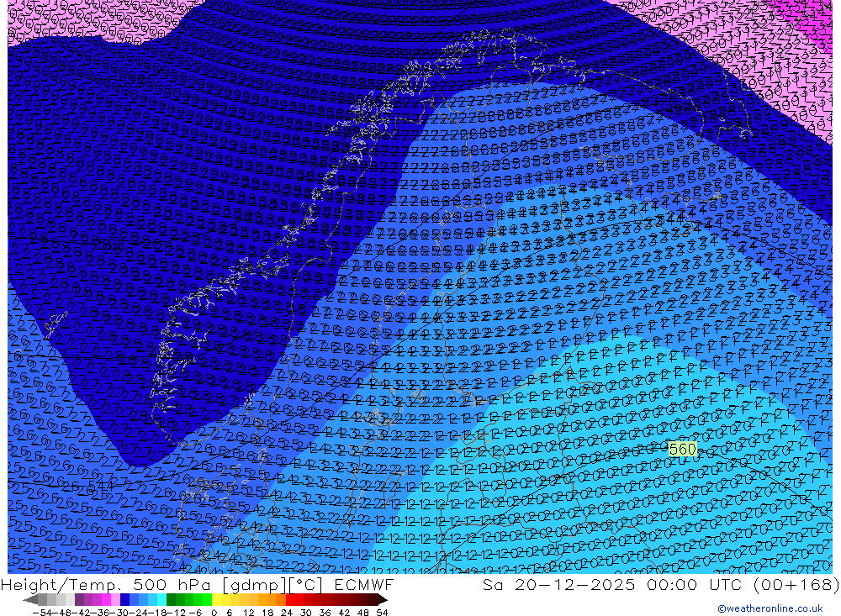
Task: Click the positive 18 legend value
Action: point(267,613)
